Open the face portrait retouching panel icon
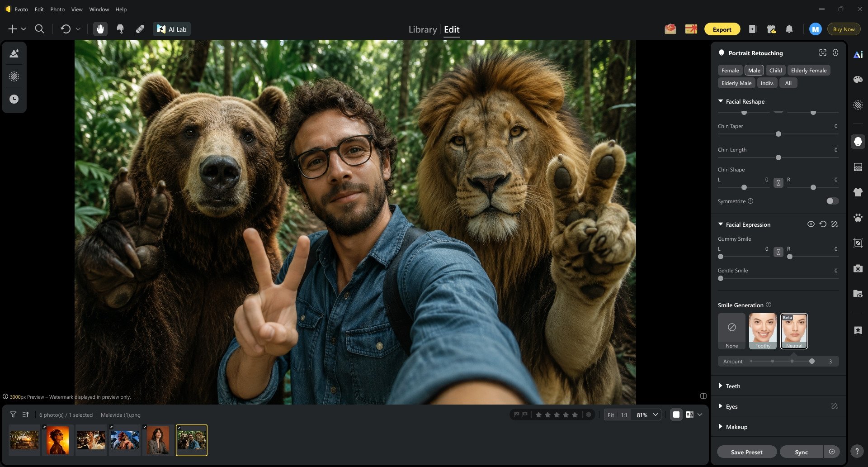 (x=858, y=142)
